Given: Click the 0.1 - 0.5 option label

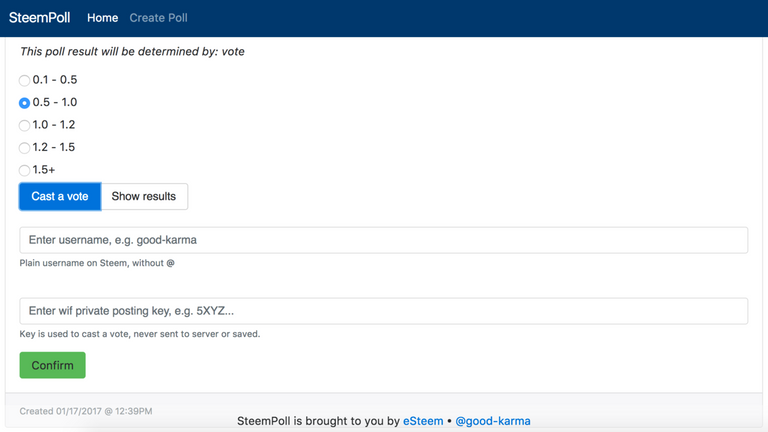Looking at the screenshot, I should pos(55,80).
